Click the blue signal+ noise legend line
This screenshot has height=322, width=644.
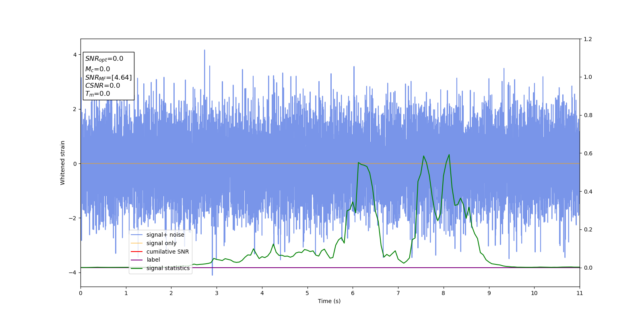click(137, 235)
